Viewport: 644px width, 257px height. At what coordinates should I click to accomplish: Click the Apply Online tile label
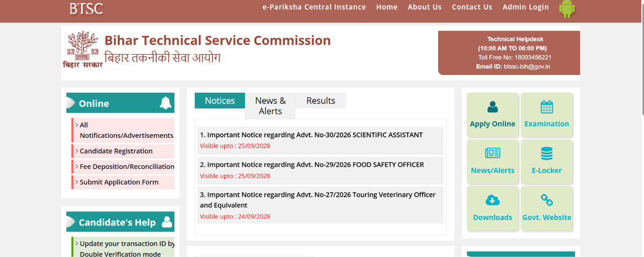pos(492,124)
